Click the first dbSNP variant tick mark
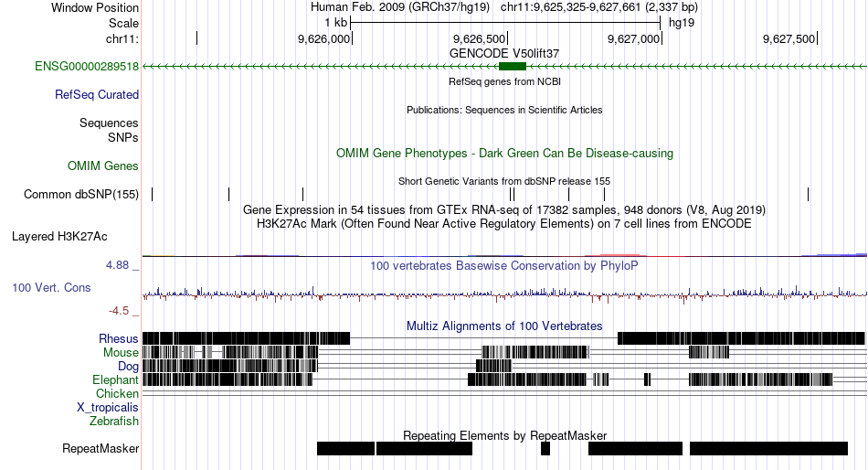 point(153,194)
